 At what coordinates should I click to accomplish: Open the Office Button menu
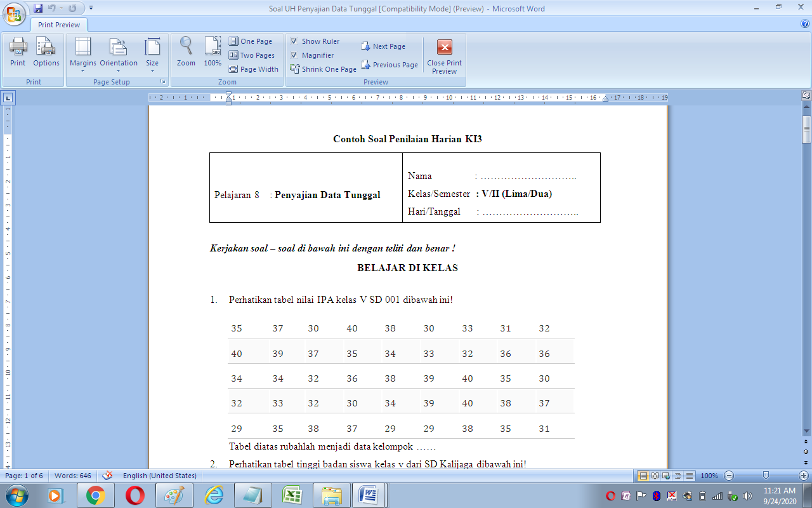click(14, 14)
